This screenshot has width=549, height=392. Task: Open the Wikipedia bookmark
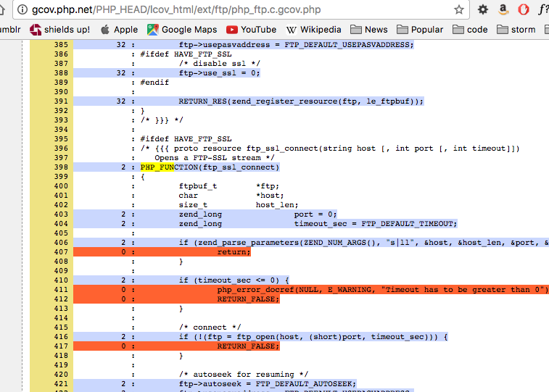[x=314, y=30]
